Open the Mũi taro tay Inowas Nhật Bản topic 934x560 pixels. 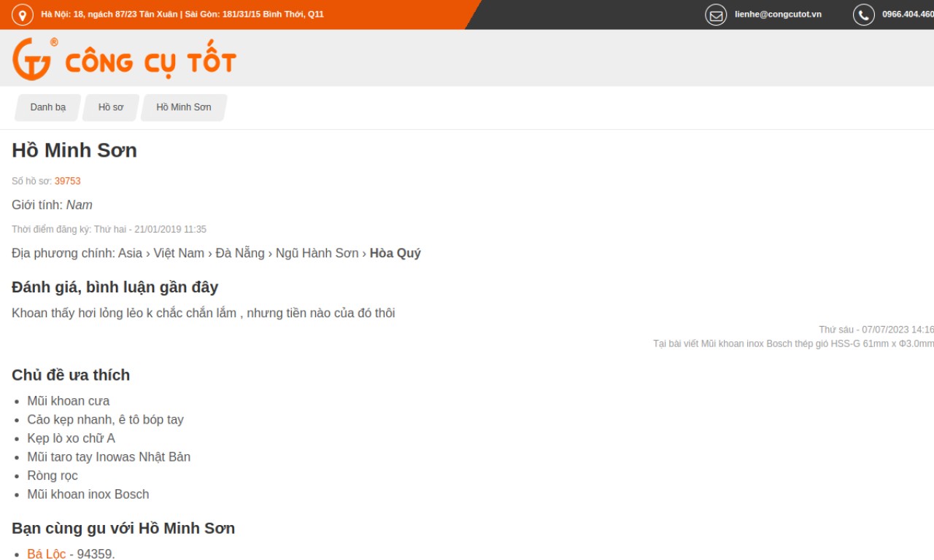point(109,457)
